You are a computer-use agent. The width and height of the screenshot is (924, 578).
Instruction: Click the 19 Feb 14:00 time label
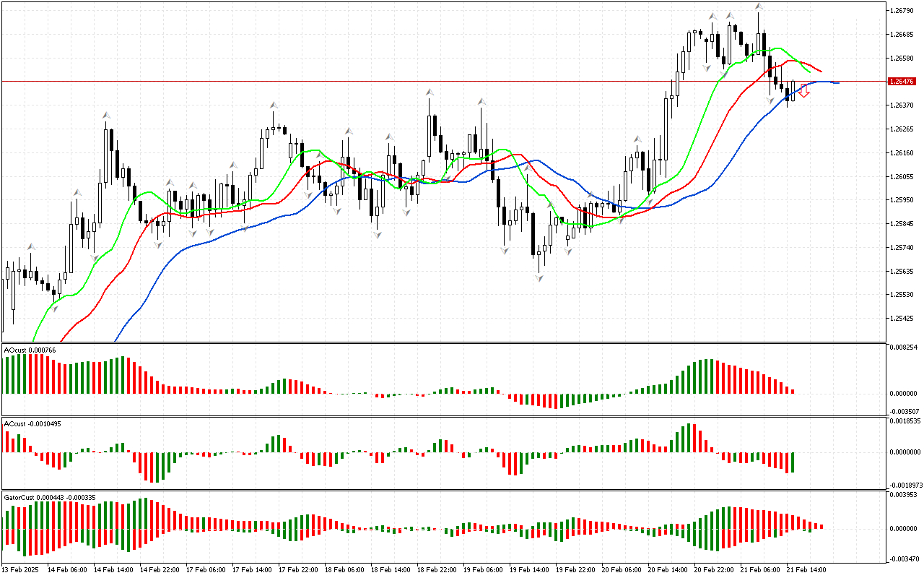pos(529,570)
